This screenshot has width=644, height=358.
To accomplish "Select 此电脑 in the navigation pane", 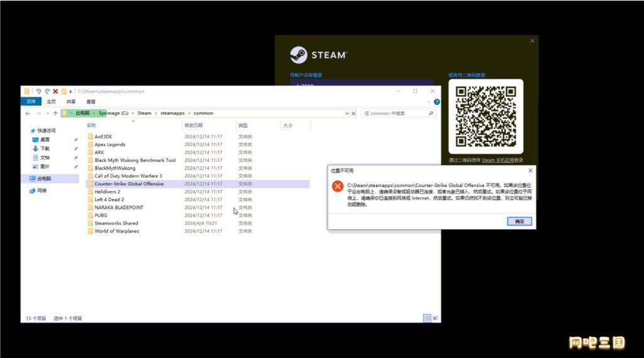I will tap(50, 179).
